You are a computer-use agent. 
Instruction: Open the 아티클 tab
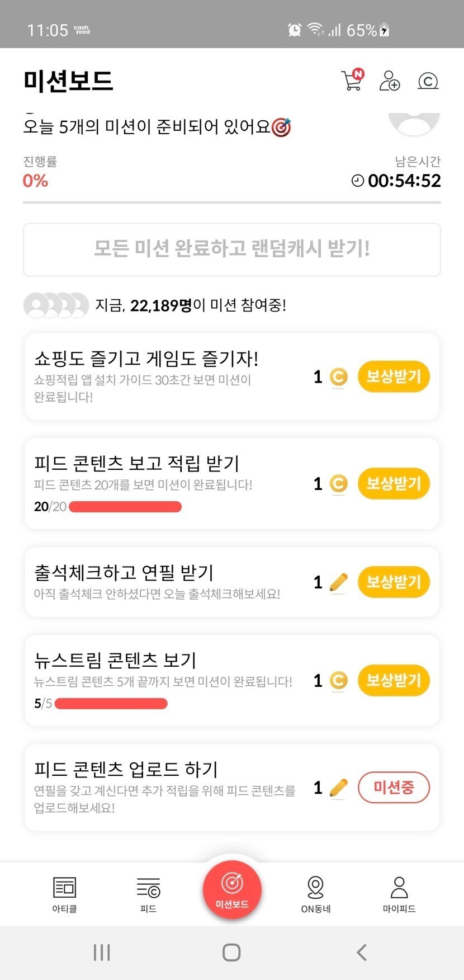pyautogui.click(x=64, y=894)
